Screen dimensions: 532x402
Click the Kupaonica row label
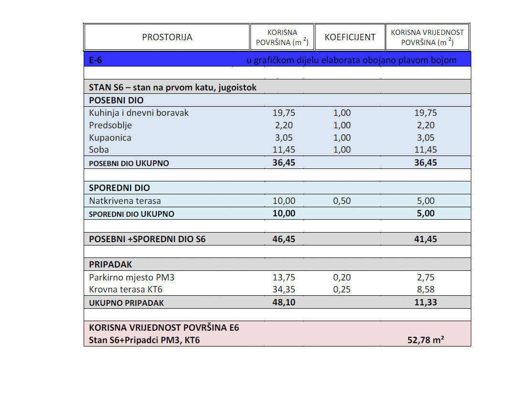(110, 138)
